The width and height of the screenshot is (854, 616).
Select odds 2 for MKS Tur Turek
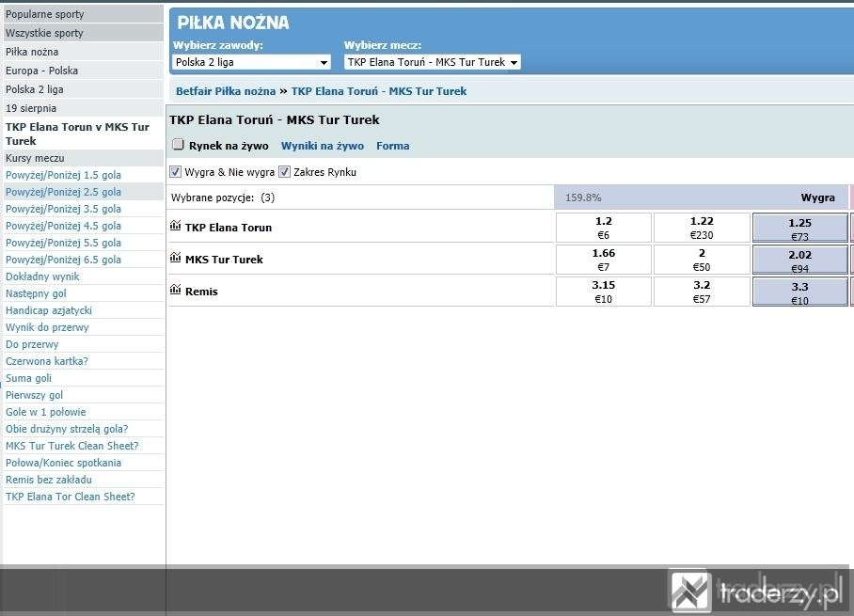[702, 260]
